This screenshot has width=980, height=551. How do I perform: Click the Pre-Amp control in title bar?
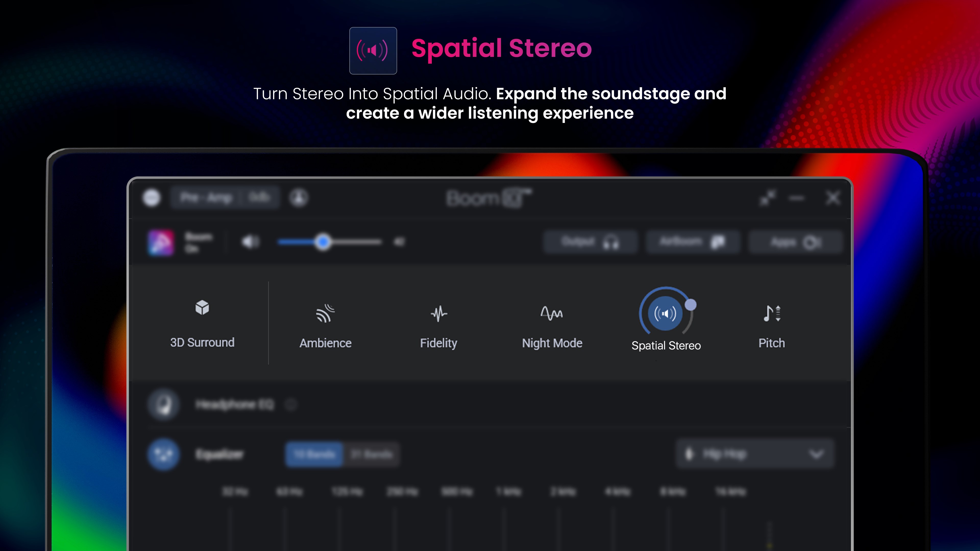225,198
